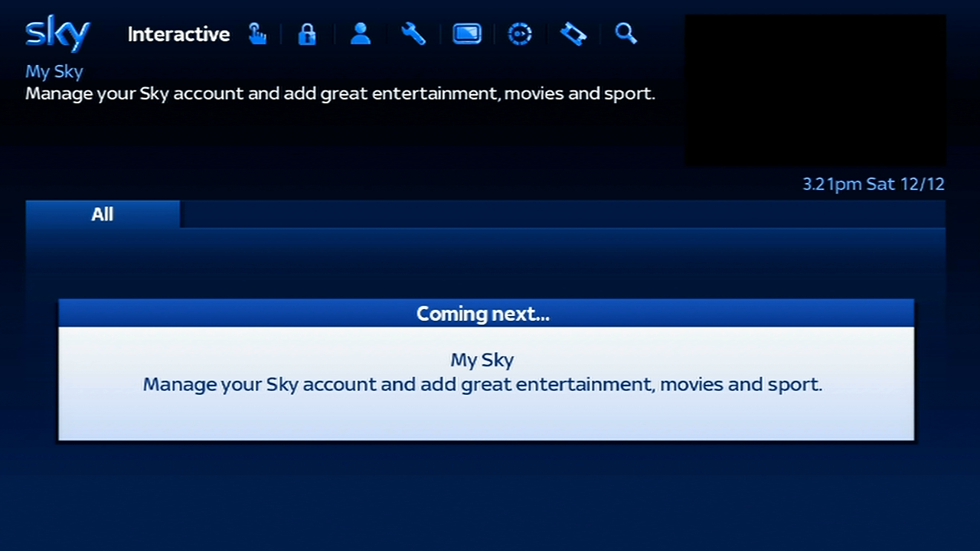The width and height of the screenshot is (980, 551).
Task: Open the ticket Box Office icon
Action: tap(573, 34)
